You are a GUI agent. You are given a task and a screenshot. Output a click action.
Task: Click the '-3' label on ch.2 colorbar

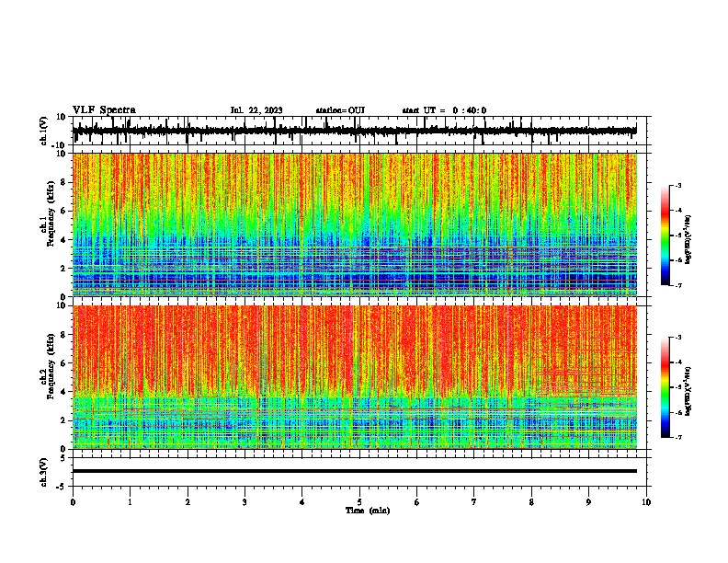[x=678, y=338]
